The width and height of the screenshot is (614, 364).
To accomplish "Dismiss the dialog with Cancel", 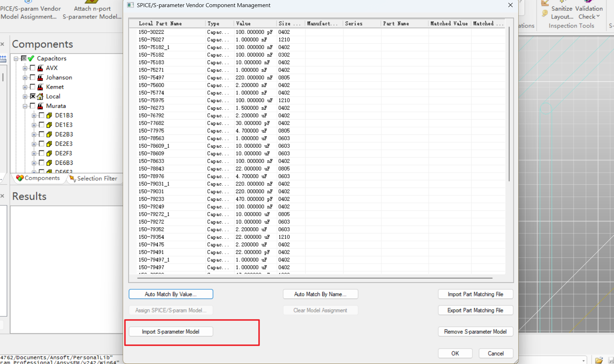I will [496, 353].
